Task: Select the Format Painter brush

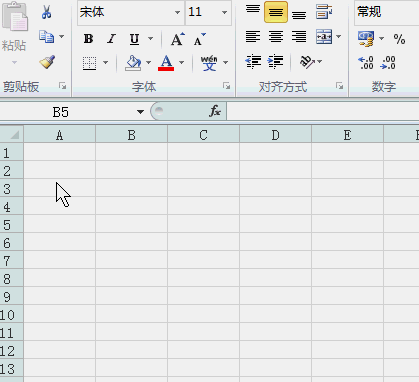Action: 47,62
